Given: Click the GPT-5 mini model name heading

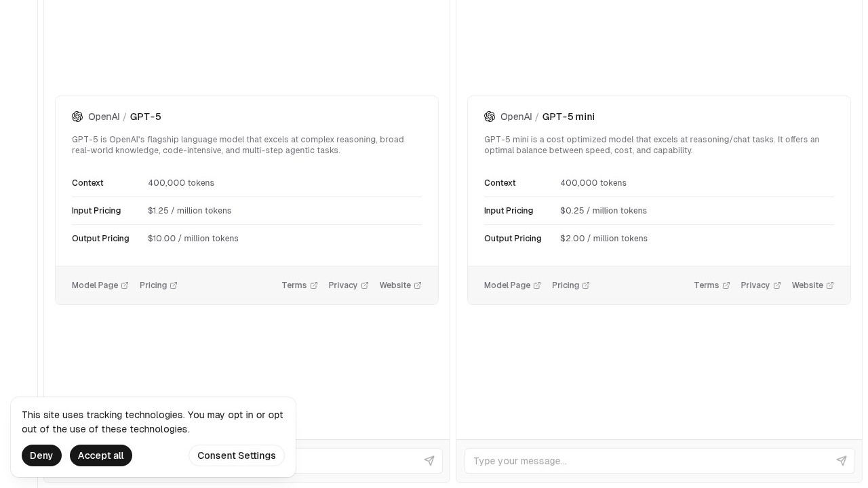Looking at the screenshot, I should pyautogui.click(x=568, y=117).
